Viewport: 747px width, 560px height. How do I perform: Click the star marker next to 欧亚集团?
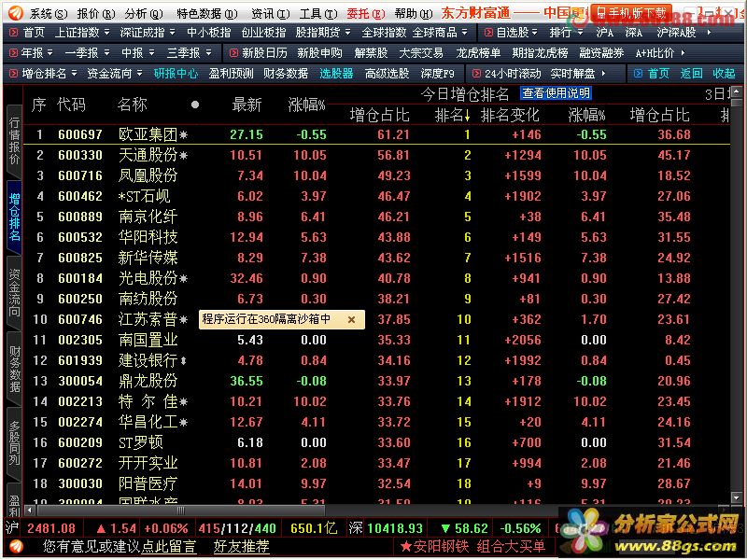183,135
